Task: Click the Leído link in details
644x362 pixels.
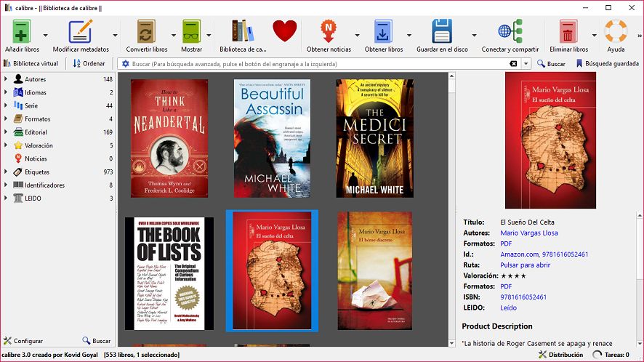Action: 509,307
